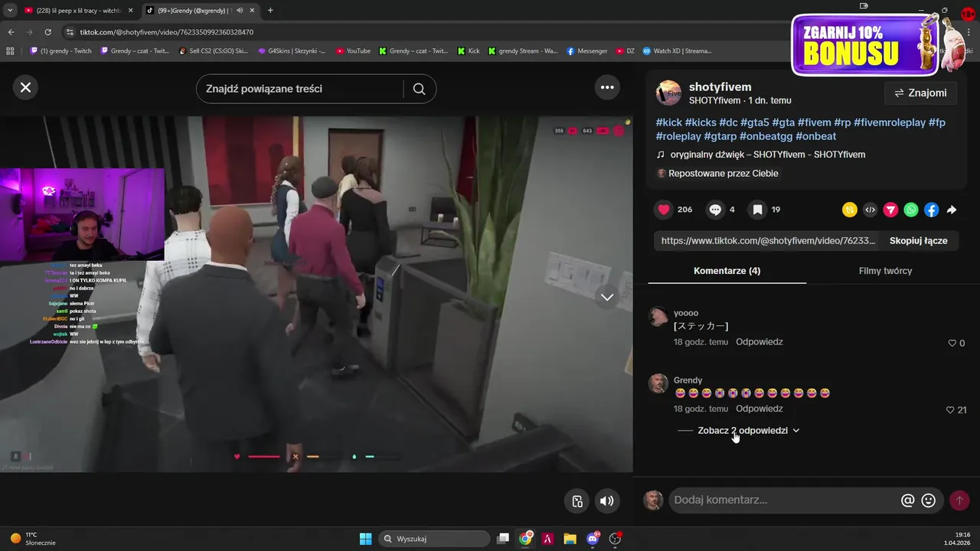Select the Komentarze (4) tab
This screenshot has width=980, height=551.
click(727, 271)
